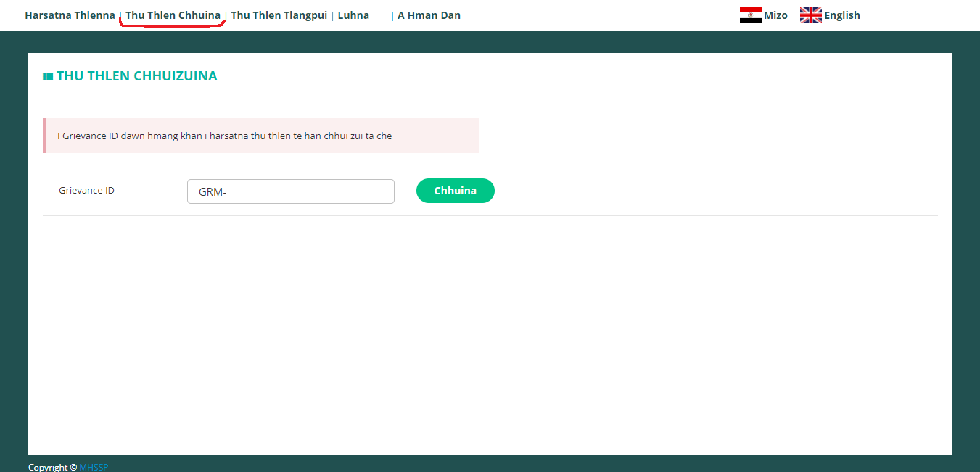
Task: Switch the site language to Mizo
Action: [775, 15]
